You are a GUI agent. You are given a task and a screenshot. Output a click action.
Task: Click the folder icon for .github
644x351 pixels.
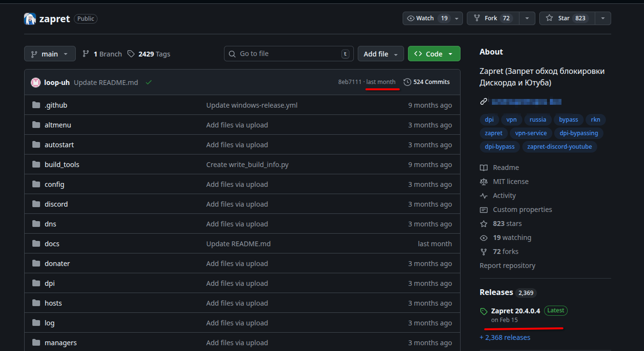[x=36, y=105]
